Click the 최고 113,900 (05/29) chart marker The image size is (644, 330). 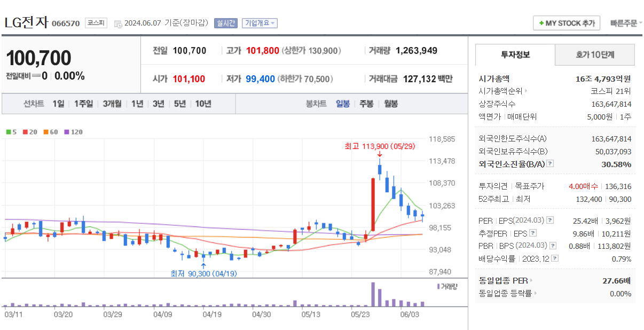click(x=380, y=146)
